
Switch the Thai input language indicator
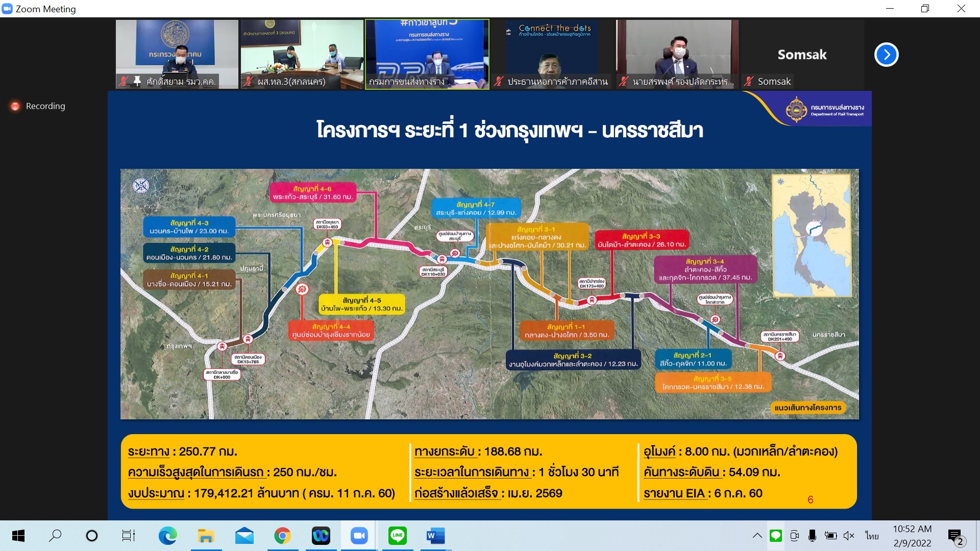[x=872, y=536]
